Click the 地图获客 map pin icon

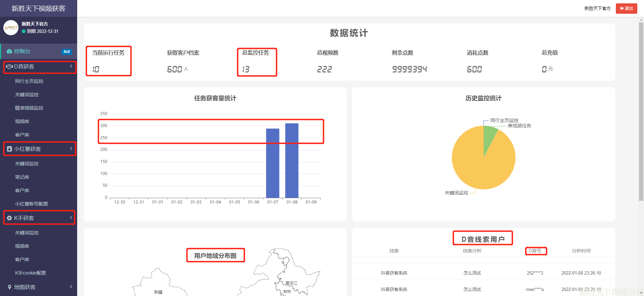[x=9, y=287]
